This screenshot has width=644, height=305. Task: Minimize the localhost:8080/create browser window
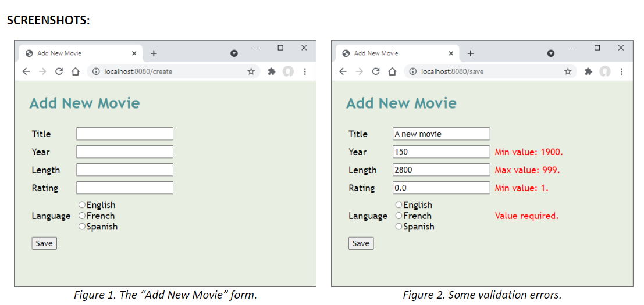[257, 48]
